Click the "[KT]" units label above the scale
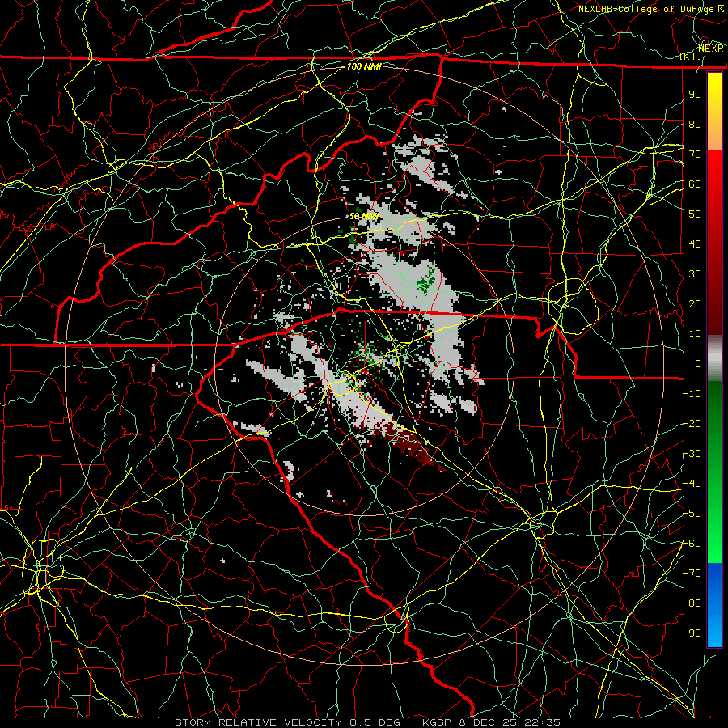728x728 pixels. 691,56
